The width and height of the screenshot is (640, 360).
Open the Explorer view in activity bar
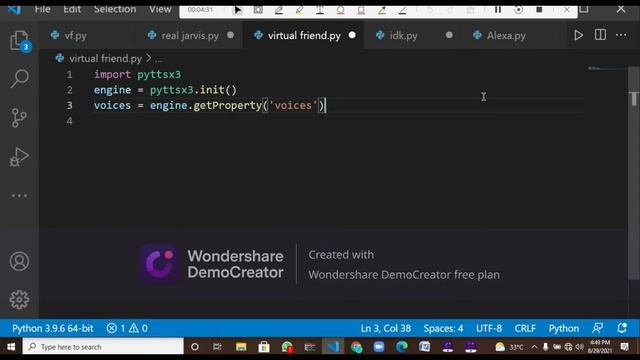pyautogui.click(x=19, y=41)
